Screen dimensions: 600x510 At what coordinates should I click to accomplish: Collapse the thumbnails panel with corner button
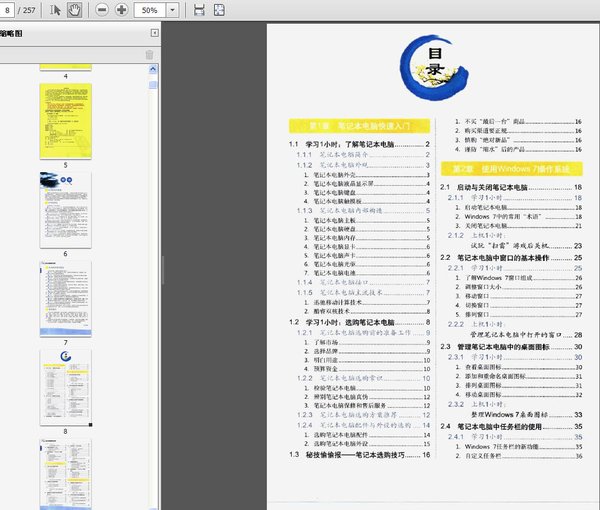click(x=154, y=33)
